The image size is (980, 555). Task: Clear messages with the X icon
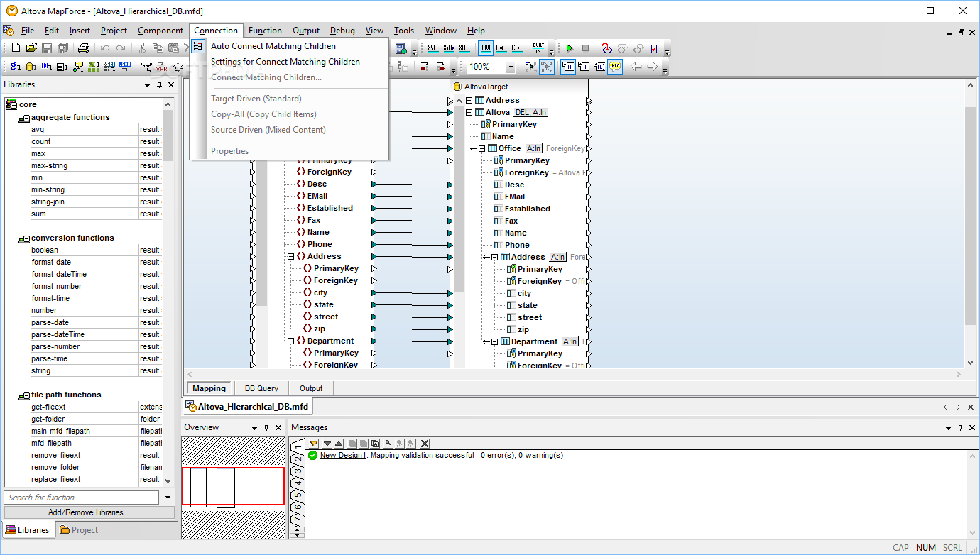click(425, 444)
